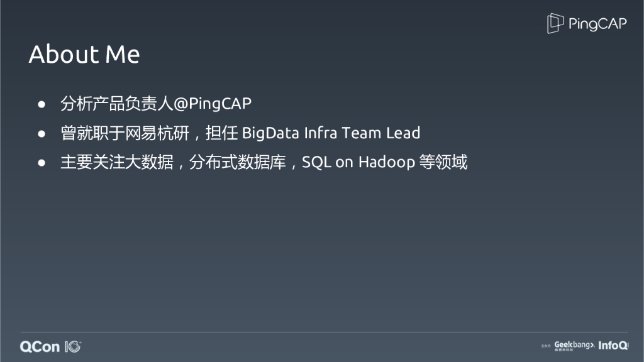
Task: Click the second bullet point dot
Action: click(x=42, y=133)
